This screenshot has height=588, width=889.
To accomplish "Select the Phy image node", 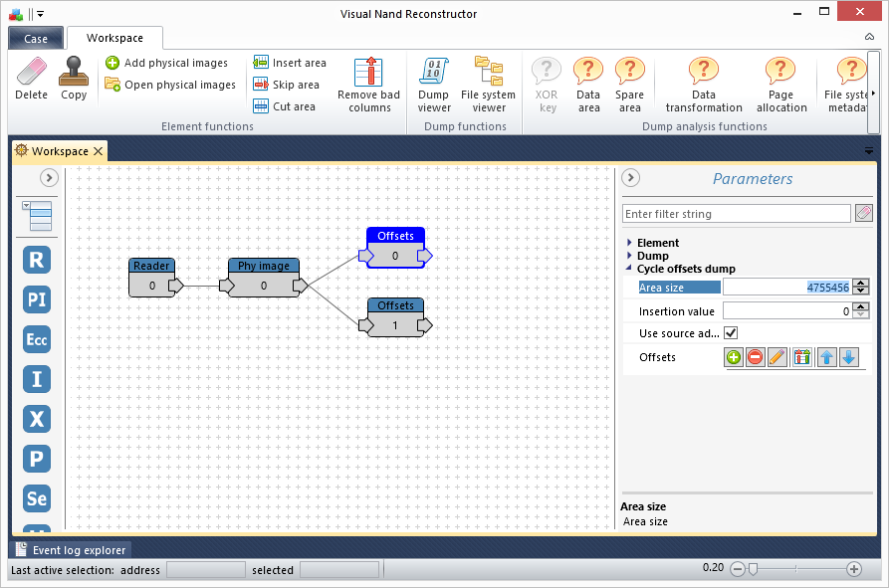I will [x=264, y=278].
